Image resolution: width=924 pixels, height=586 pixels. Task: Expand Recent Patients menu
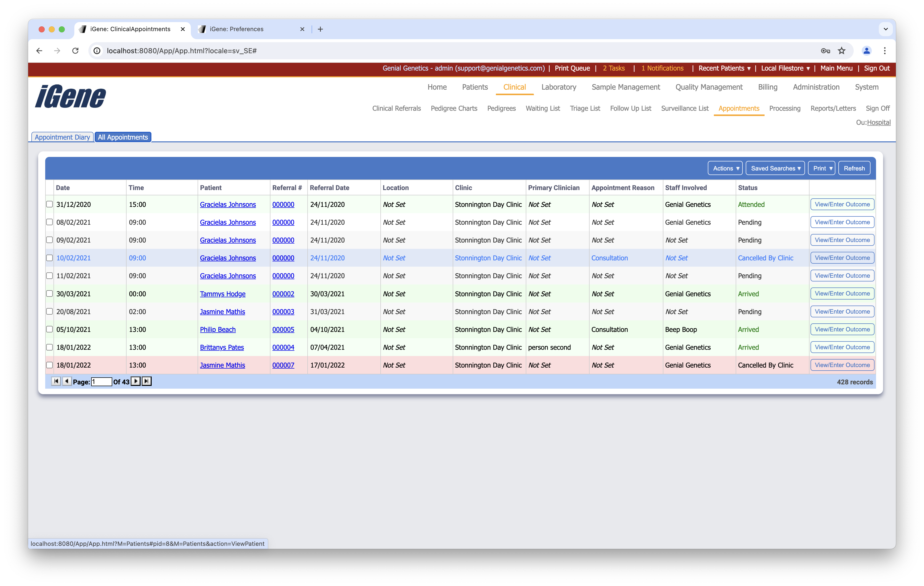[724, 68]
